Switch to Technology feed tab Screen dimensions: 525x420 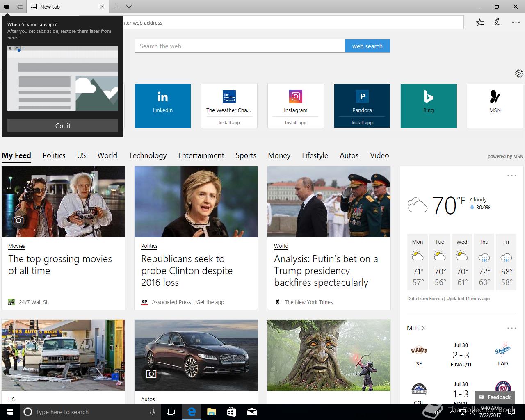tap(148, 155)
